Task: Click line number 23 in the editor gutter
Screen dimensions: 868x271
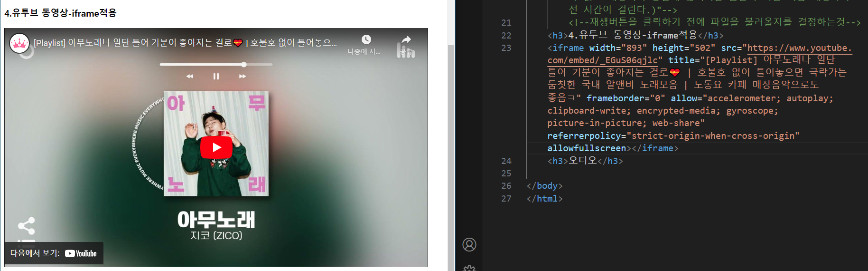Action: pyautogui.click(x=506, y=48)
